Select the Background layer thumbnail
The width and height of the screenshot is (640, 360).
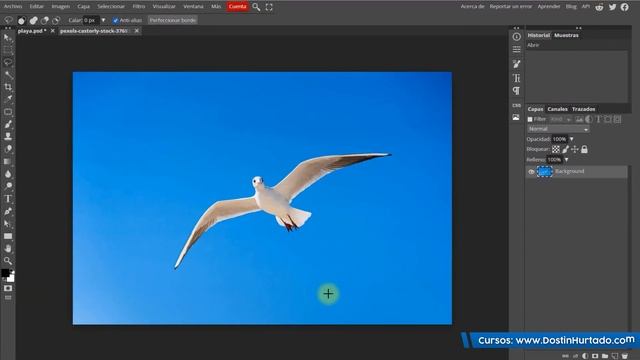coord(544,171)
